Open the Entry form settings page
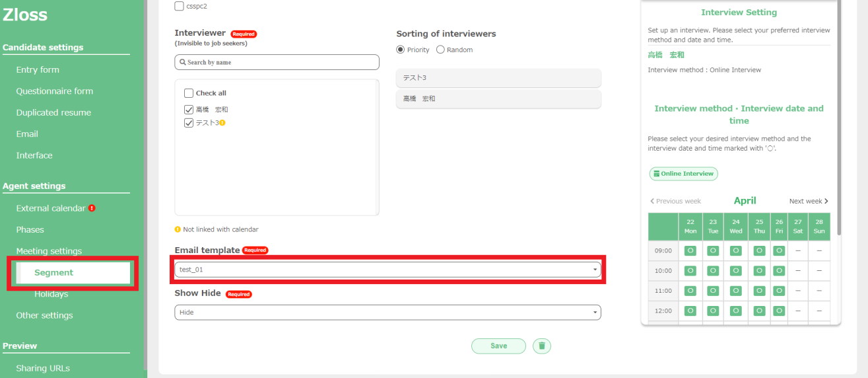The width and height of the screenshot is (868, 378). click(x=38, y=69)
